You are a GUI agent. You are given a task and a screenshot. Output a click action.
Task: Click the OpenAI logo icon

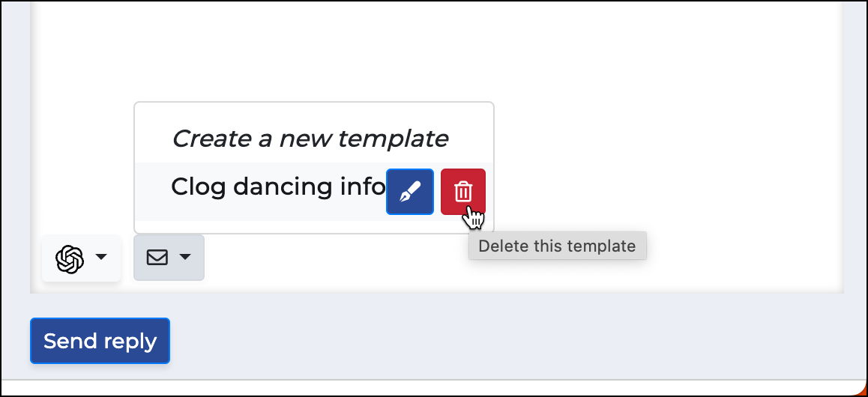point(70,258)
